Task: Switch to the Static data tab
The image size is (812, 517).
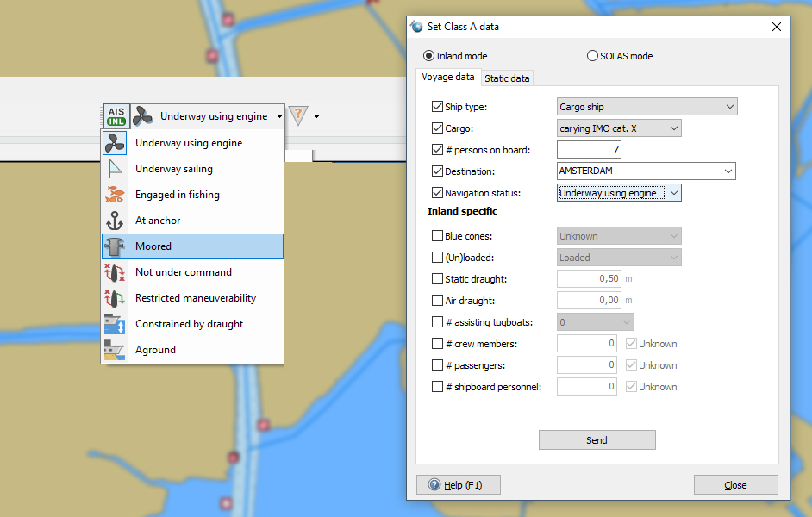Action: tap(507, 78)
